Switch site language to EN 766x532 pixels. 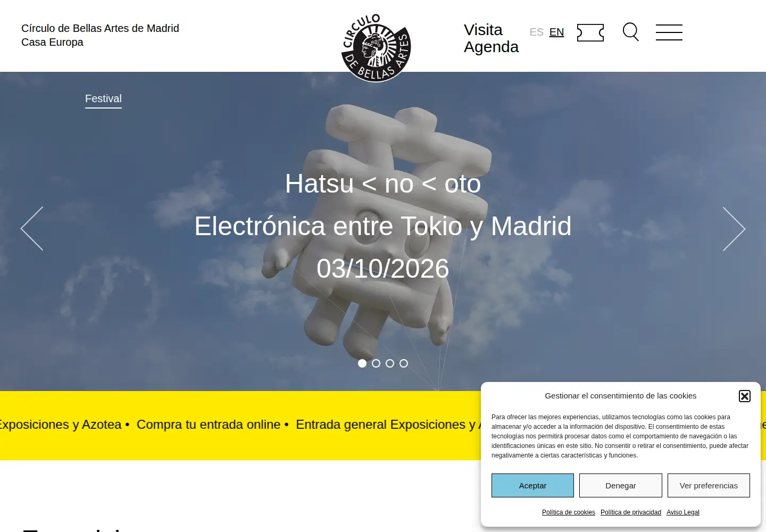coord(557,32)
